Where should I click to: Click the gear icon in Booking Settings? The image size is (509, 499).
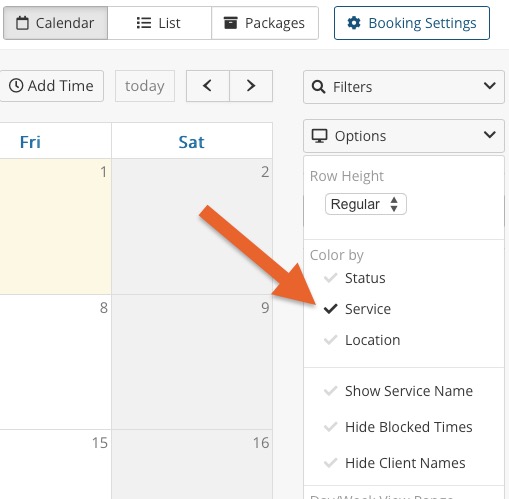click(354, 23)
